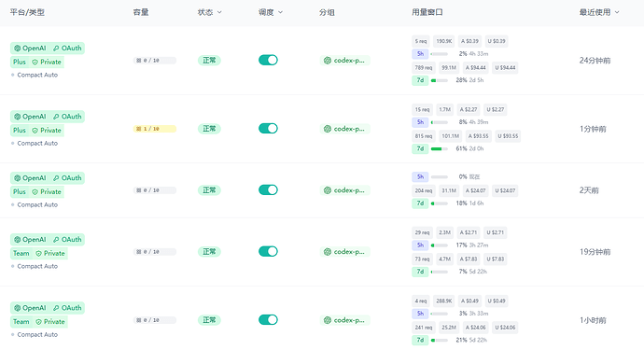Click the codex group icon in the 2天前 row
Screen dimensions: 644x350
coord(328,190)
